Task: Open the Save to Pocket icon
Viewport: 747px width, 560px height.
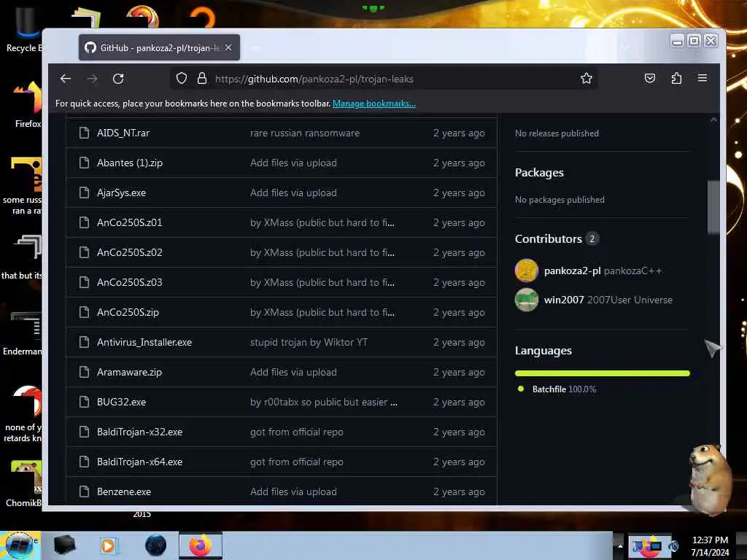Action: coord(650,78)
